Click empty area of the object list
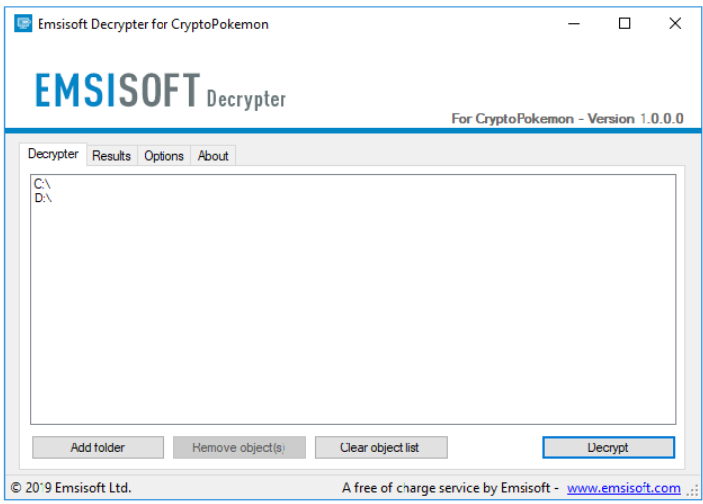Viewport: 703px width, 504px height. tap(353, 314)
